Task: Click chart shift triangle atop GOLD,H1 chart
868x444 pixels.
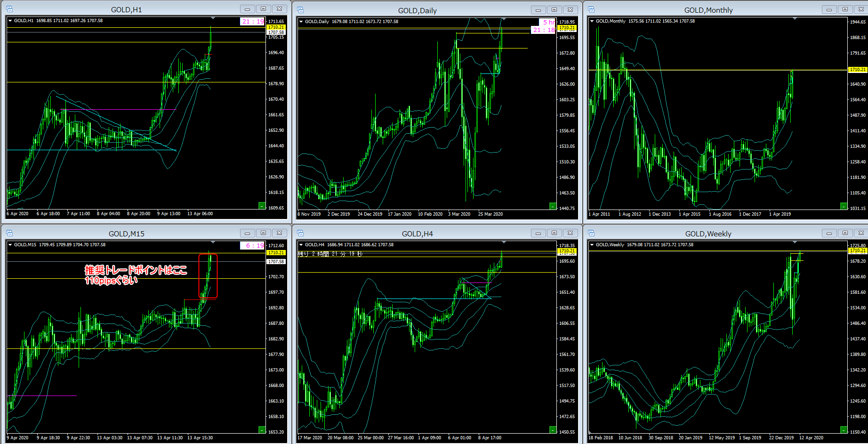Action: click(213, 18)
